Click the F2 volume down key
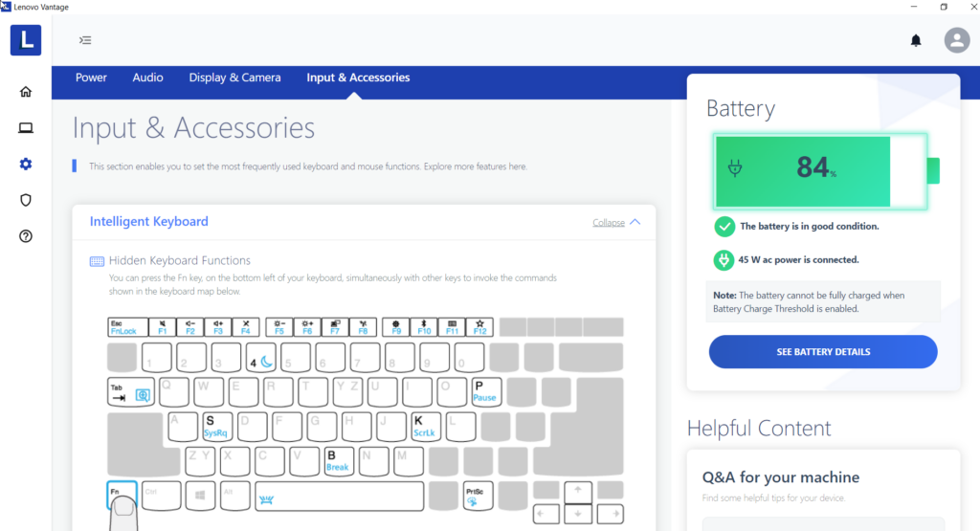Image resolution: width=980 pixels, height=531 pixels. click(x=190, y=327)
